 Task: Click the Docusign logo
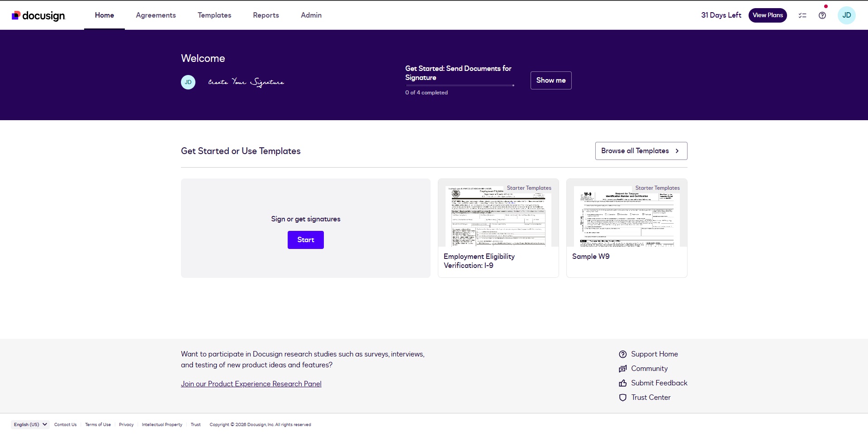[x=38, y=15]
